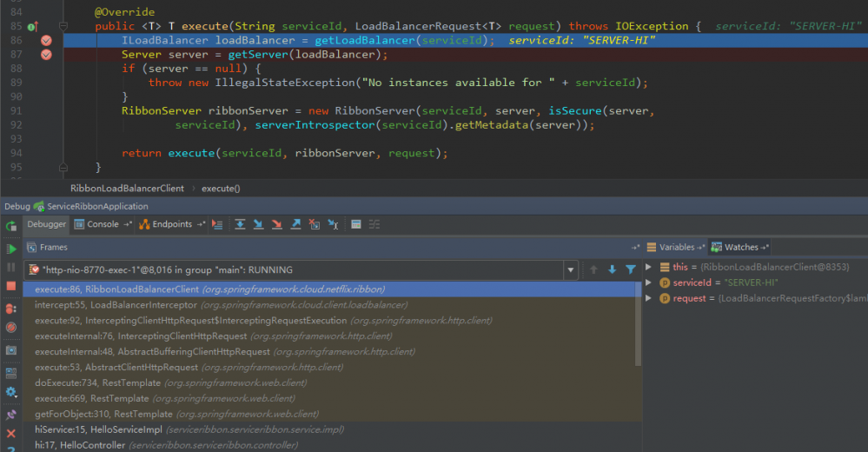Toggle the breakpoint on line 87

[46, 55]
